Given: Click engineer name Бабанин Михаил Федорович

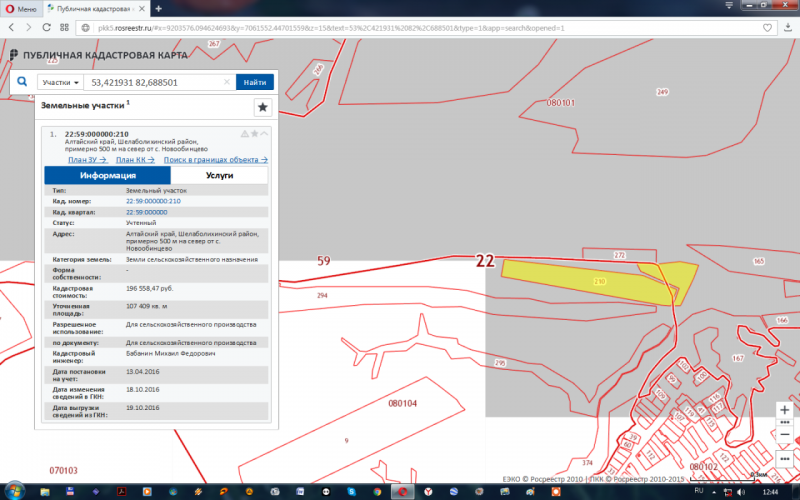Looking at the screenshot, I should (x=170, y=353).
